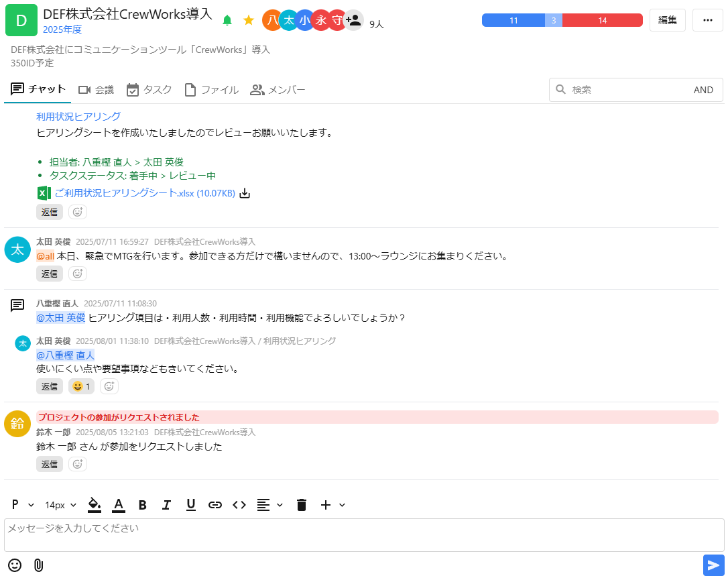The image size is (728, 576).
Task: Toggle underline formatting
Action: (191, 505)
